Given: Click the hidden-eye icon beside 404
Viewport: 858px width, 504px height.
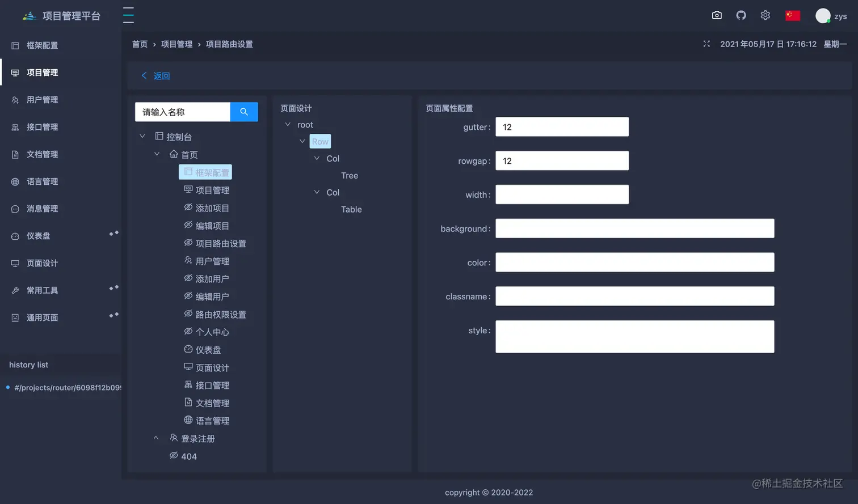Looking at the screenshot, I should [x=174, y=456].
